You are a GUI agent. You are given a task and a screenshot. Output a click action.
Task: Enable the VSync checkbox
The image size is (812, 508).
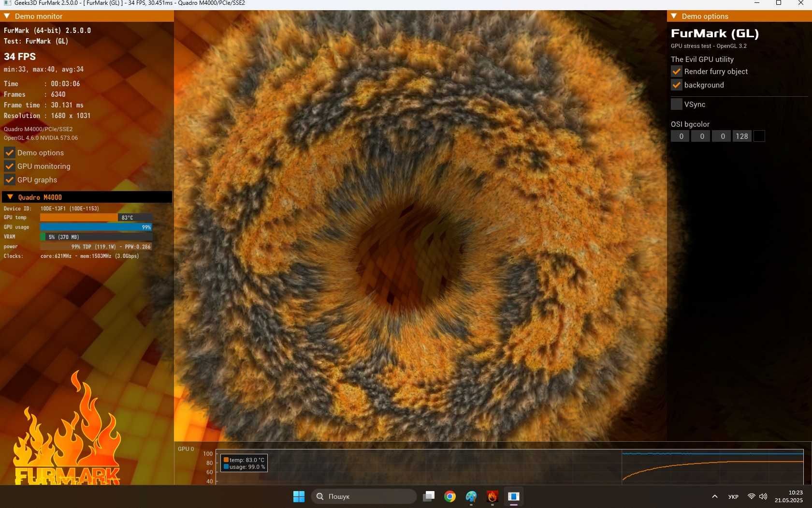click(677, 104)
